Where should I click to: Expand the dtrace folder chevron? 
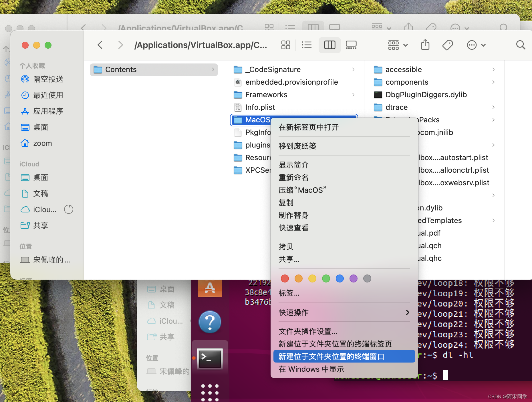[x=493, y=107]
